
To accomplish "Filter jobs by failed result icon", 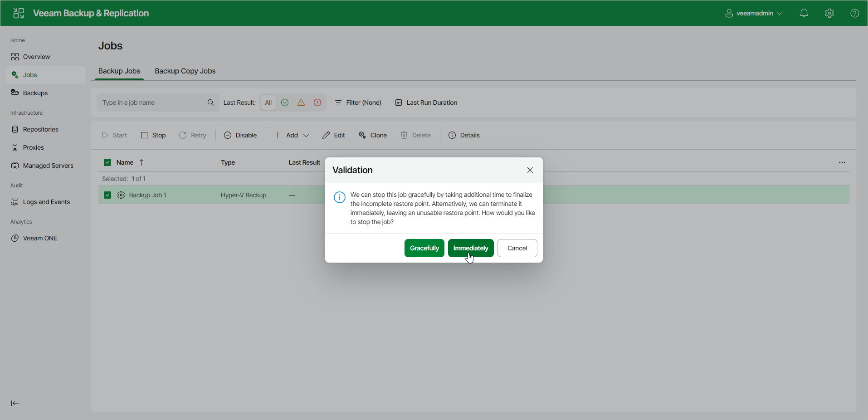I will (317, 103).
